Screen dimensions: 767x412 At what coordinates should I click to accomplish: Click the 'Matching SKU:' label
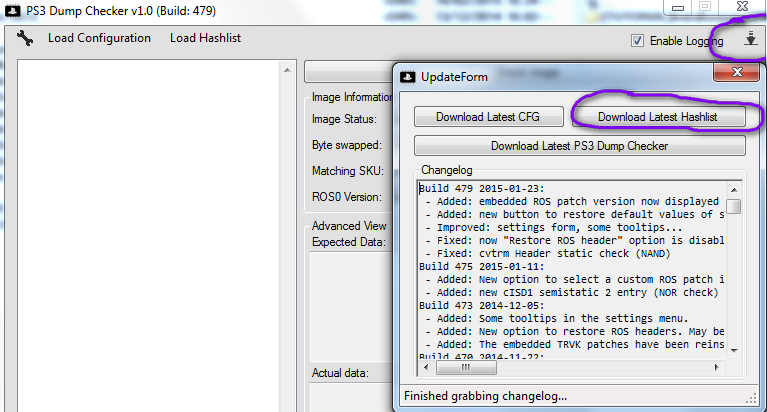click(x=348, y=171)
